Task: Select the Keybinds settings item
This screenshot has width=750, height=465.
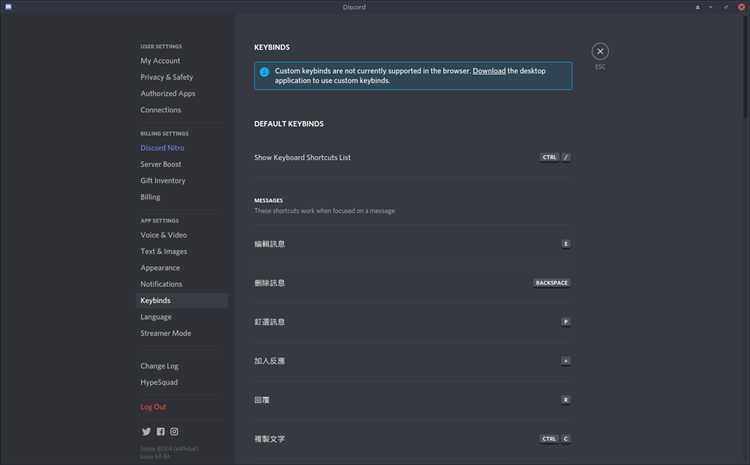Action: coord(181,300)
